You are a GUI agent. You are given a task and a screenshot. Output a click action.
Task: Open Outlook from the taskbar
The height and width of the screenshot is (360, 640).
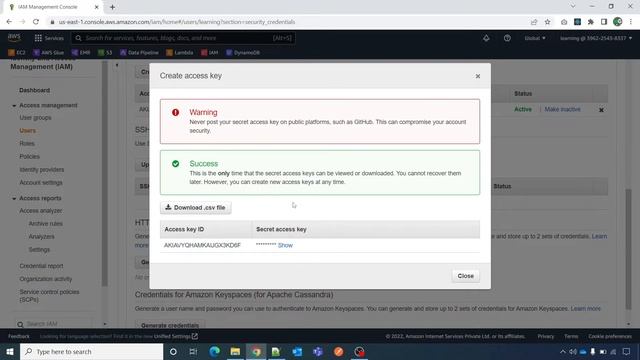[x=297, y=351]
